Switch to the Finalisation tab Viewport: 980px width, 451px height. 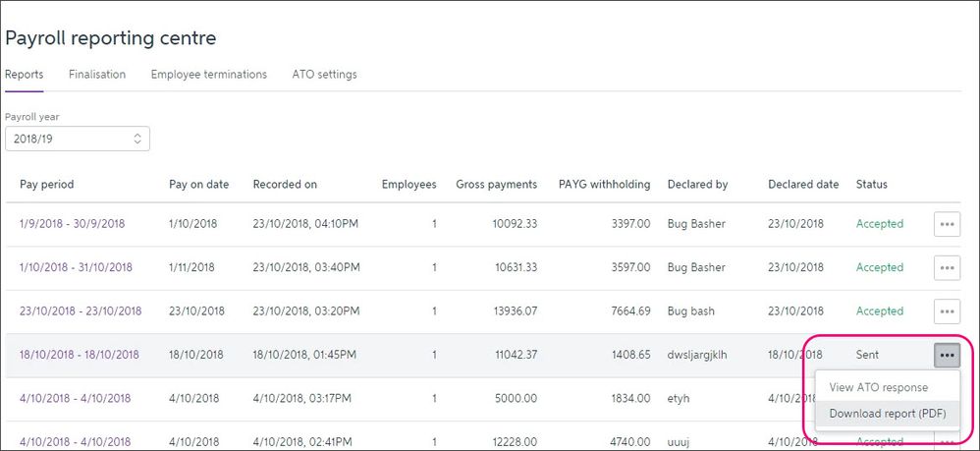click(x=97, y=75)
